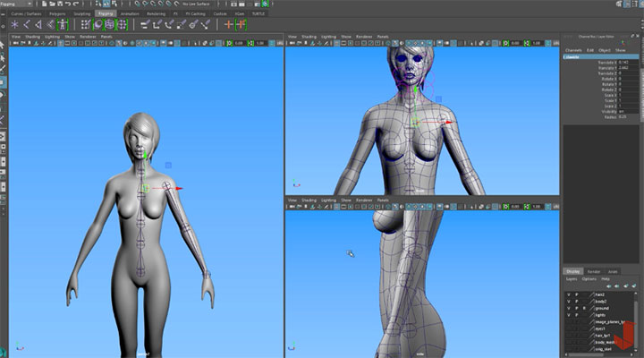
Task: Open the left viewport View menu
Action: point(15,37)
